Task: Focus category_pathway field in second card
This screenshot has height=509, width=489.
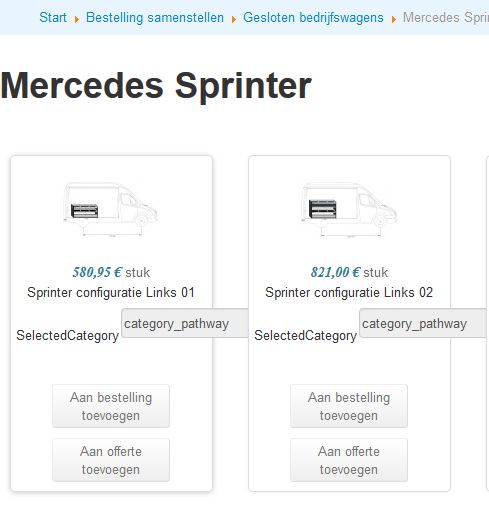Action: coord(423,323)
